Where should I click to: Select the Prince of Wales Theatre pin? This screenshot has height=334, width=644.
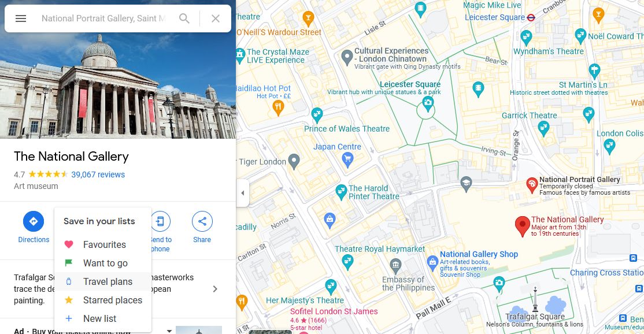click(317, 115)
